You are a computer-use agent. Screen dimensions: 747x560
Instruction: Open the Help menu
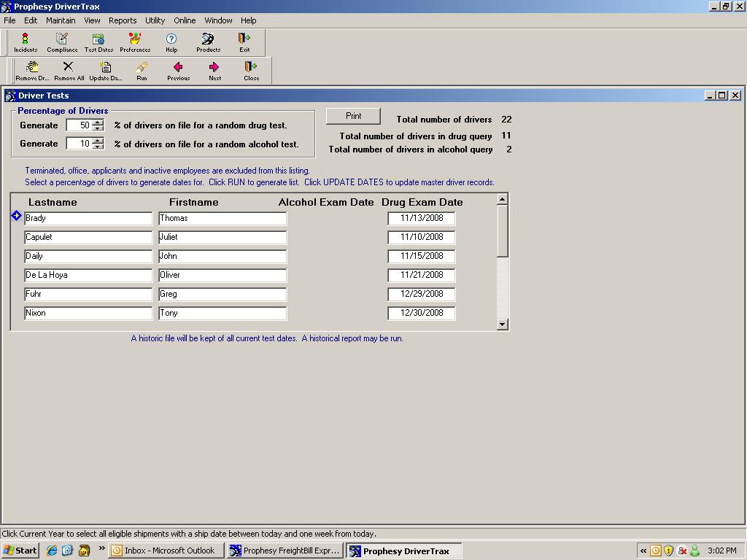click(x=248, y=20)
